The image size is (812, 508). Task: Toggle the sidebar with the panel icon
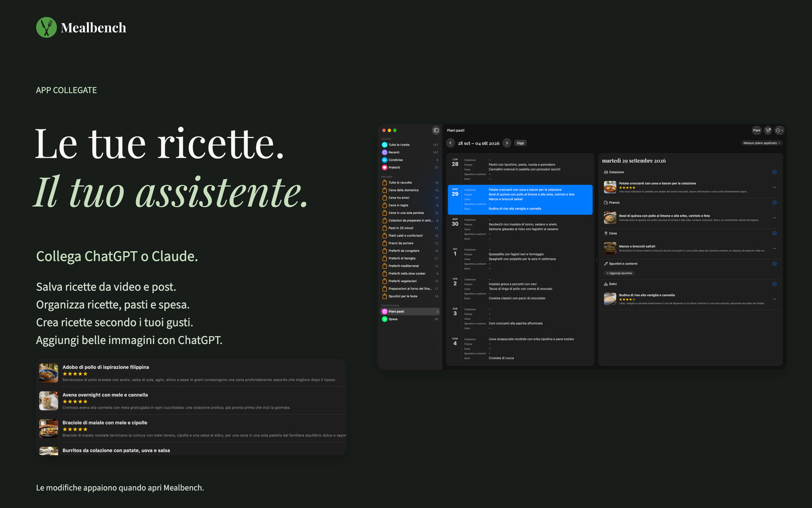[x=436, y=131]
